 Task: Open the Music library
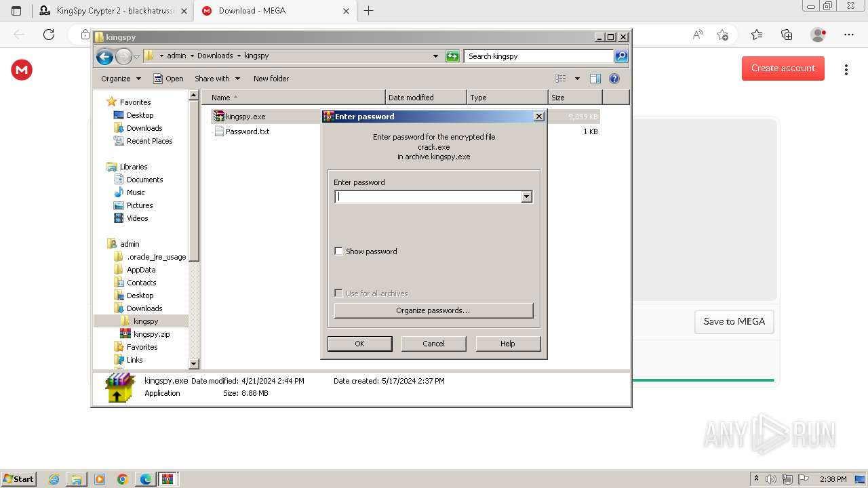pos(136,192)
